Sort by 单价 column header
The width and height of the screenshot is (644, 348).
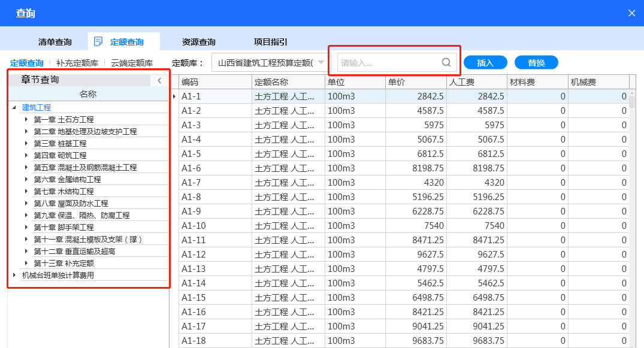coord(416,82)
